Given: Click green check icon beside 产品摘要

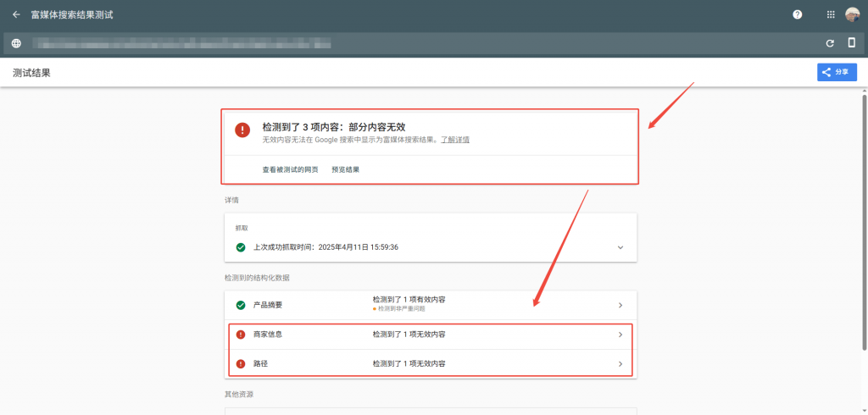Looking at the screenshot, I should coord(241,305).
